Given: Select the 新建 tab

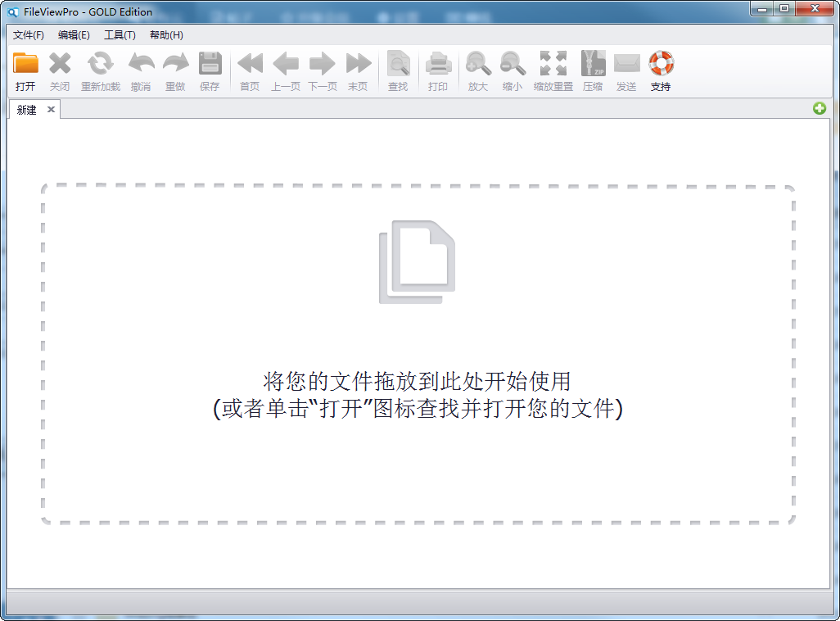Looking at the screenshot, I should click(x=25, y=109).
